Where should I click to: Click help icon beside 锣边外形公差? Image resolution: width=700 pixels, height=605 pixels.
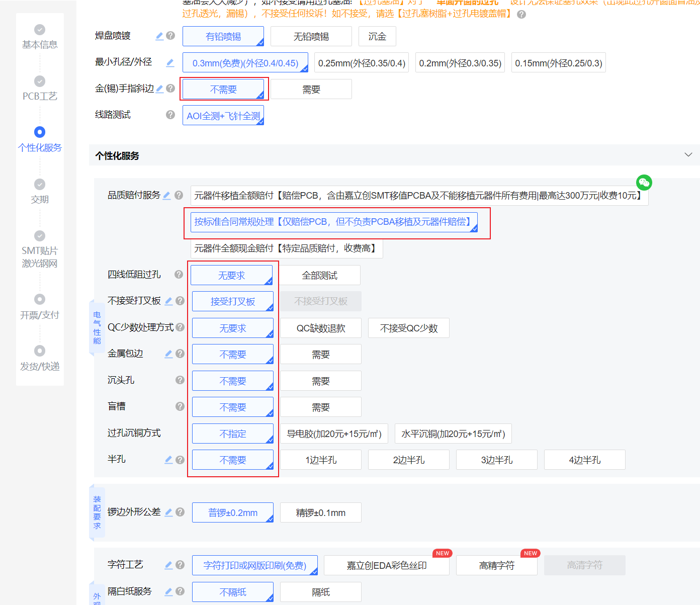coord(180,512)
